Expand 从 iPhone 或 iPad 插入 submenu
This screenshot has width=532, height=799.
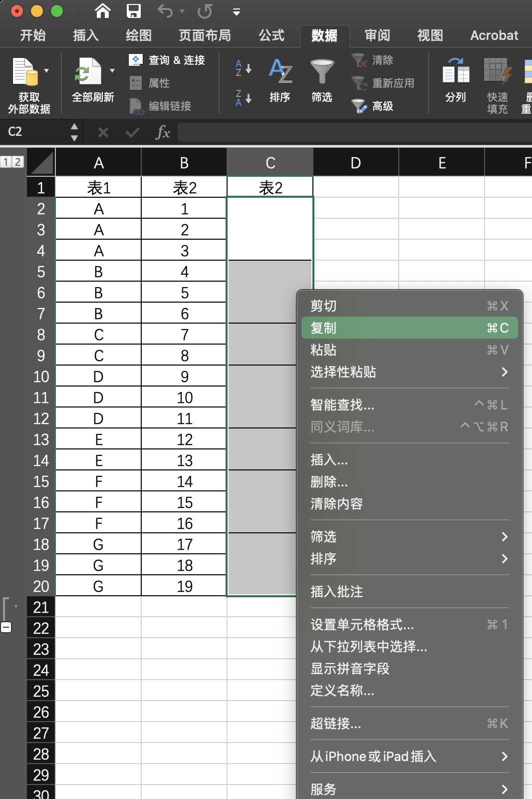click(x=409, y=756)
